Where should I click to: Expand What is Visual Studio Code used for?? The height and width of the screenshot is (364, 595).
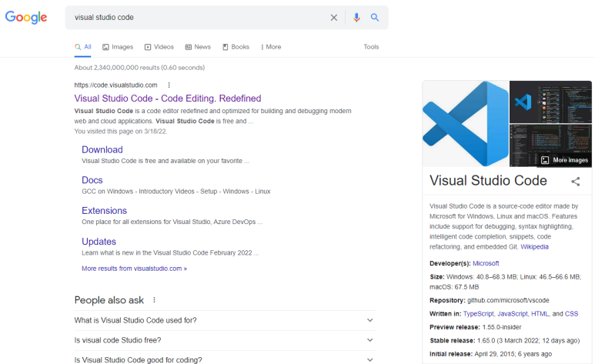(x=225, y=320)
